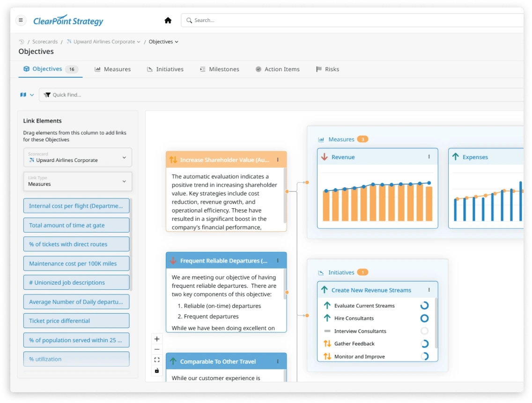Toggle the canvas lock icon

pyautogui.click(x=157, y=370)
